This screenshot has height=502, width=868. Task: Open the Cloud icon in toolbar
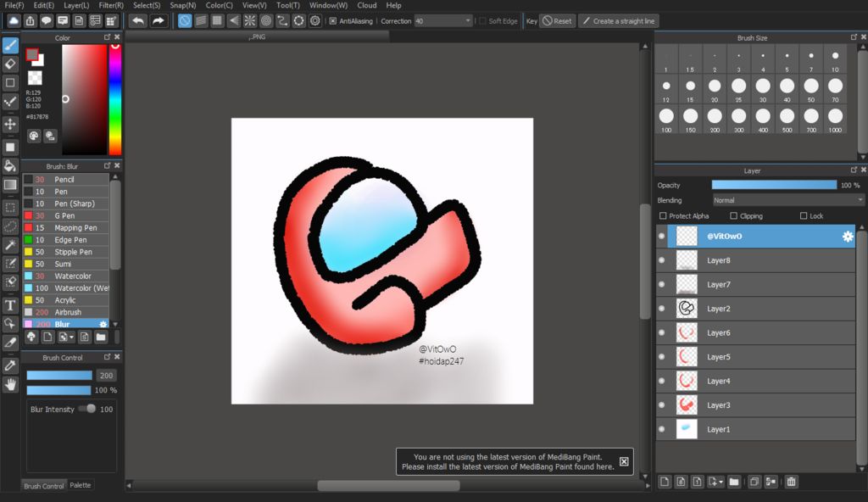point(14,21)
